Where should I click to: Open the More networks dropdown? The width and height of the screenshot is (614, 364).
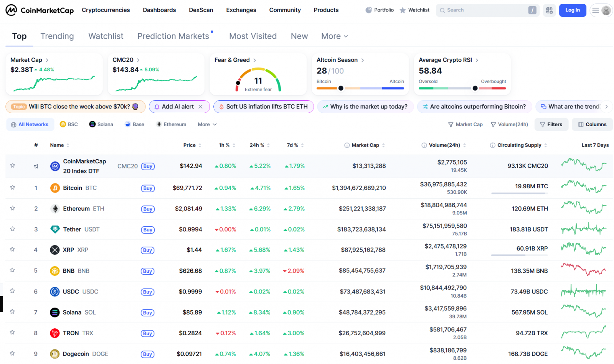coord(206,124)
